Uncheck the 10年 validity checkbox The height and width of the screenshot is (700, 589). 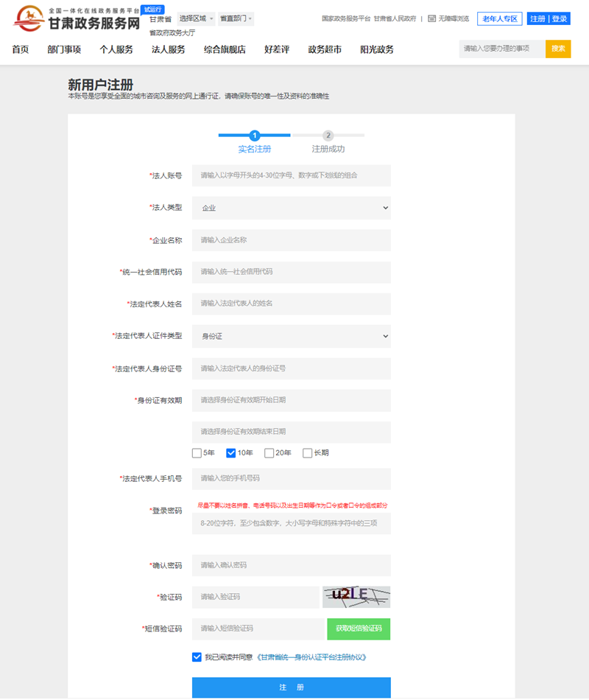tap(231, 453)
